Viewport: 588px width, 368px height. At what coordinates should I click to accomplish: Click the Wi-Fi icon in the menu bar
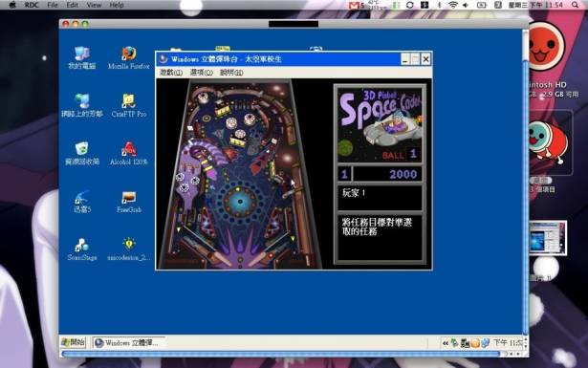[x=453, y=5]
